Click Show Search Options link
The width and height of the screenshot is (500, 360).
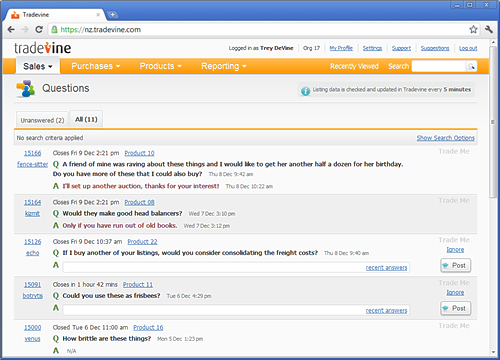click(445, 138)
